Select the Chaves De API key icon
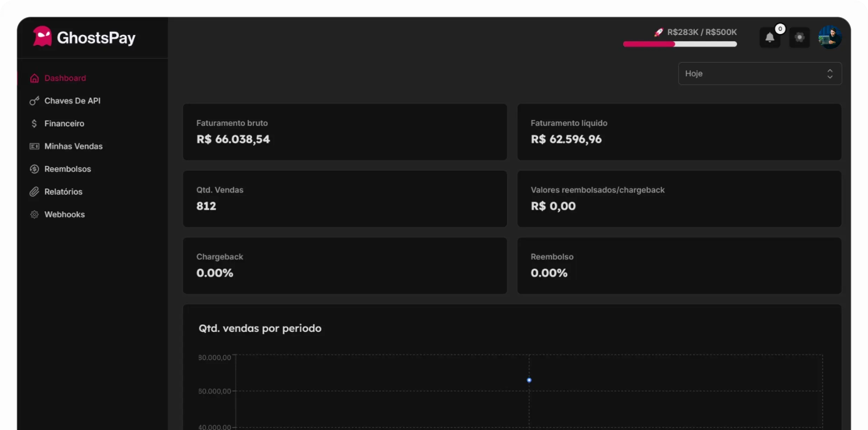The height and width of the screenshot is (430, 868). point(34,100)
